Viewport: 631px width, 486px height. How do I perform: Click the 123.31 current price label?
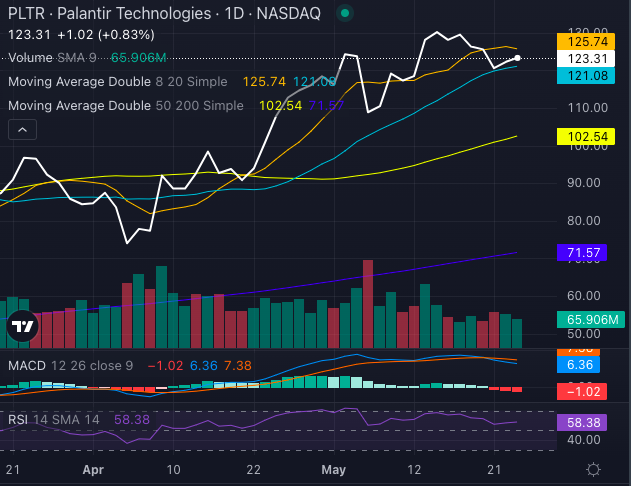pyautogui.click(x=586, y=59)
